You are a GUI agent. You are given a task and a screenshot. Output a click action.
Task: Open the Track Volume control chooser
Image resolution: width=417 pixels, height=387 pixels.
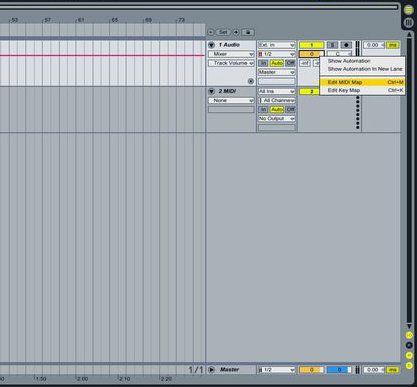point(231,63)
